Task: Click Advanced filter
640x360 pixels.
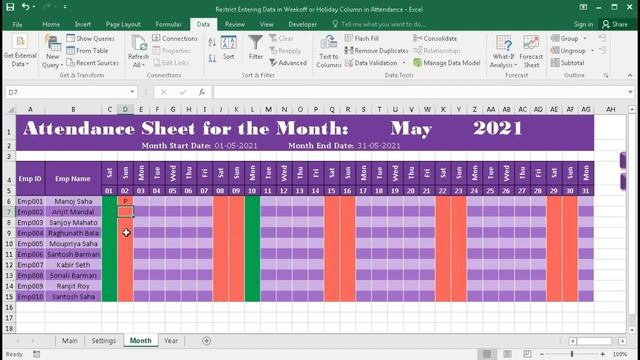Action: coord(288,63)
